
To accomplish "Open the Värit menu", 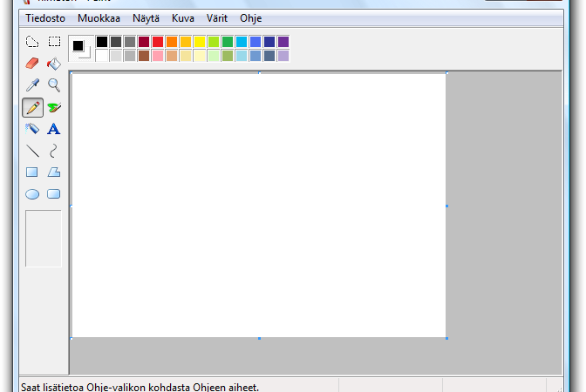I will pos(217,18).
